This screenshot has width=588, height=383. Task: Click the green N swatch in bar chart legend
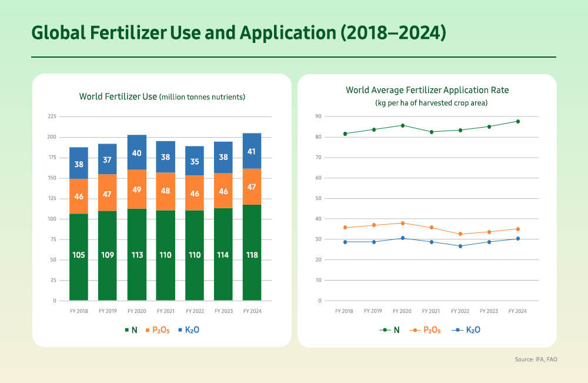point(126,330)
